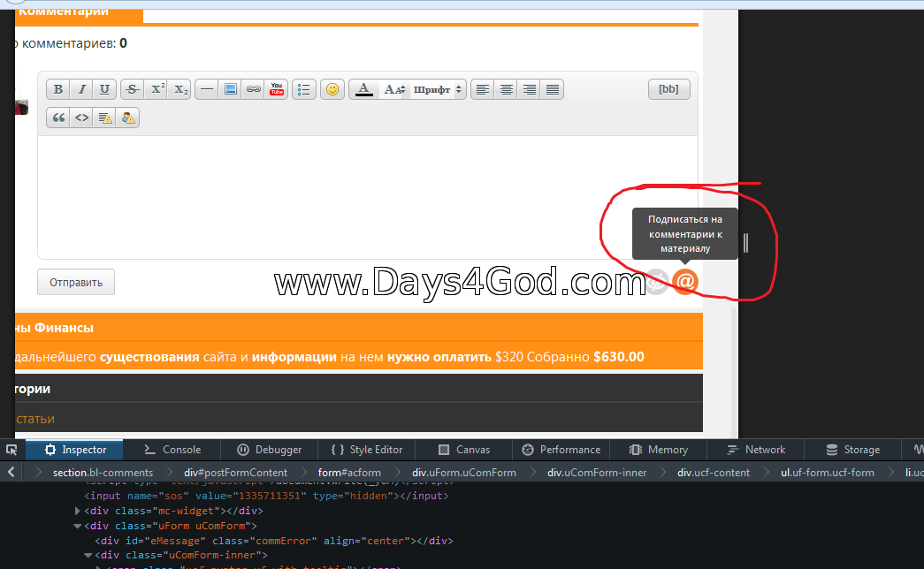
Task: Toggle bold formatting in the comment editor
Action: pyautogui.click(x=57, y=89)
